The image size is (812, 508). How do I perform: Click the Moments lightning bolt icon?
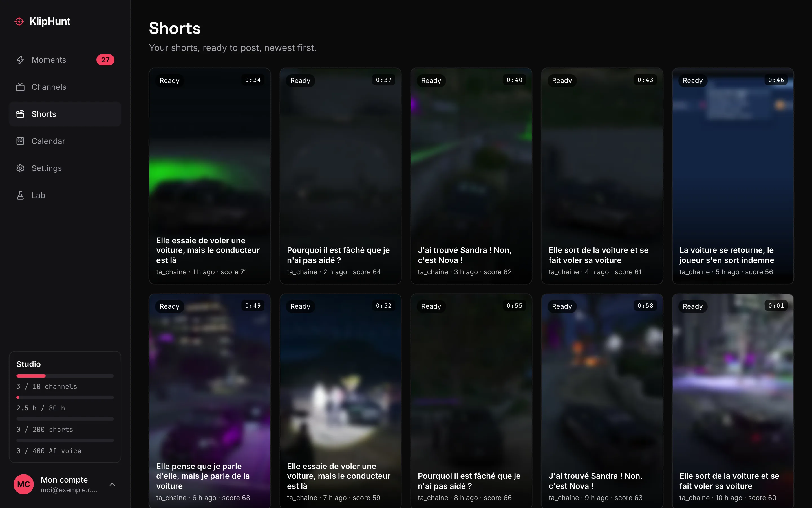tap(21, 60)
